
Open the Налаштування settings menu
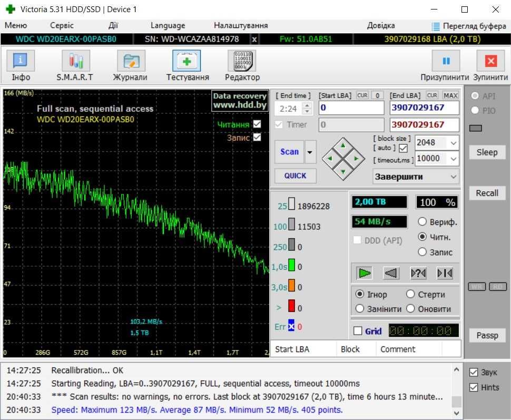[241, 25]
